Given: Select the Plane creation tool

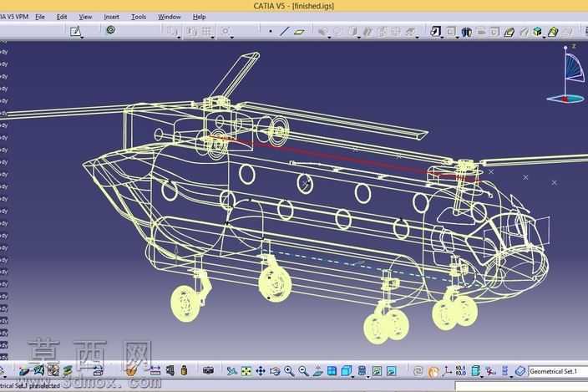Looking at the screenshot, I should tap(299, 32).
